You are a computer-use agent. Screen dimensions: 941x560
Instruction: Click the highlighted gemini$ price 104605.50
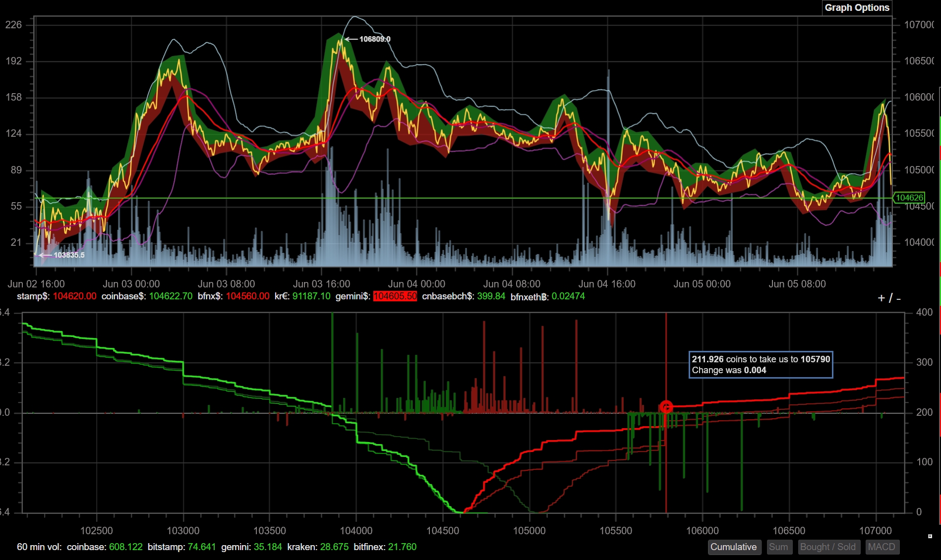pyautogui.click(x=395, y=296)
